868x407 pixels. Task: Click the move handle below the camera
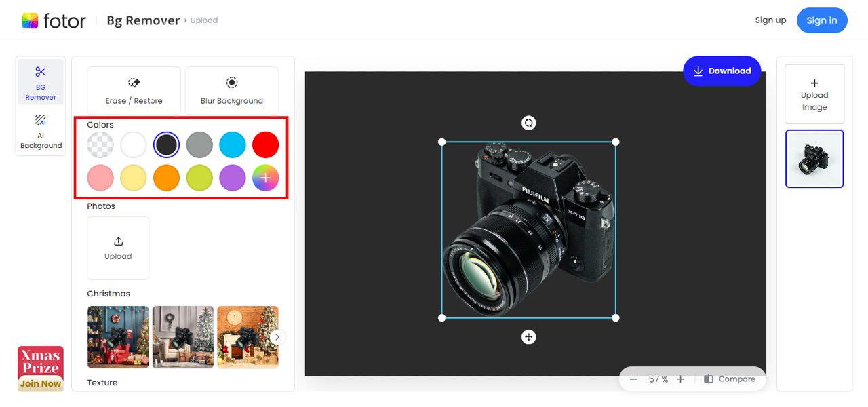tap(529, 337)
